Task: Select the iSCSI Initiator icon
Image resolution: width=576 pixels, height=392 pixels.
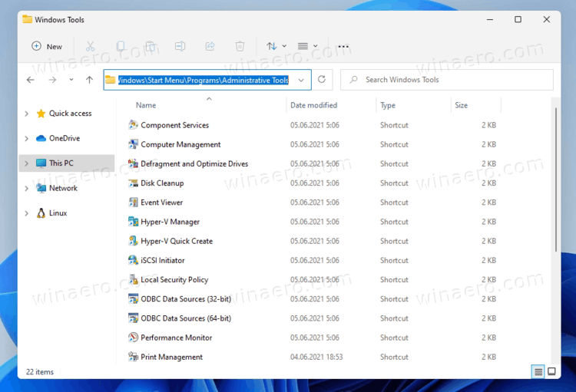Action: click(133, 260)
